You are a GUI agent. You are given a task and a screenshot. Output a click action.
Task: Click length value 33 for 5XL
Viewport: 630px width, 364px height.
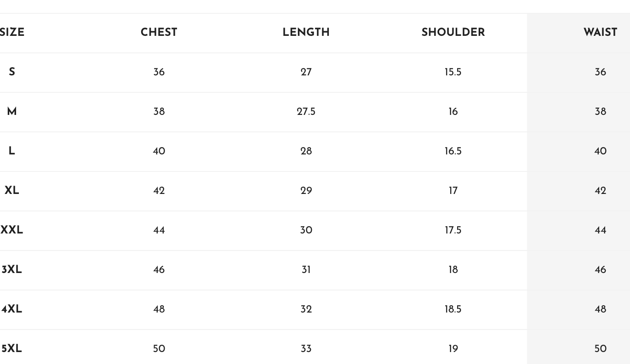306,349
